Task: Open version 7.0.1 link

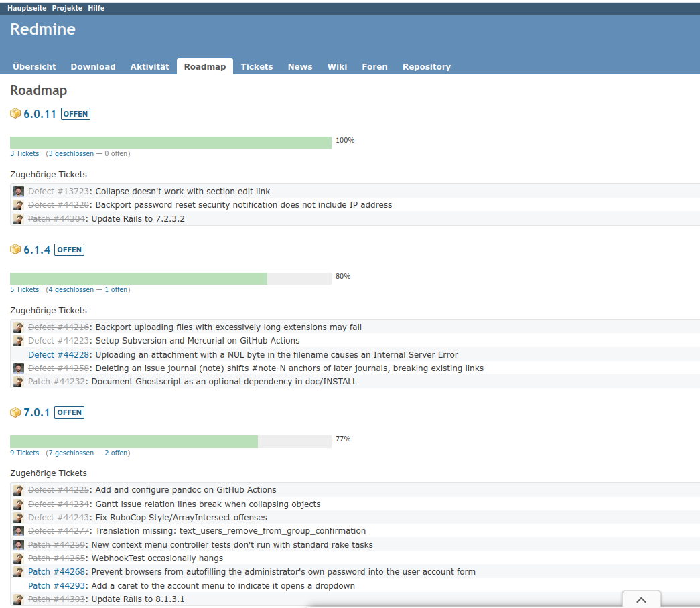Action: pos(37,412)
